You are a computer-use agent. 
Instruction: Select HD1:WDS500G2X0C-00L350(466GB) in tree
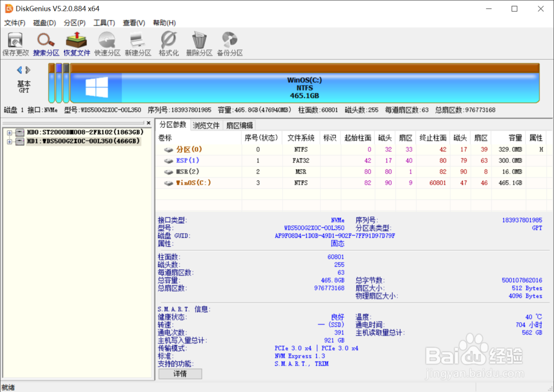[84, 141]
